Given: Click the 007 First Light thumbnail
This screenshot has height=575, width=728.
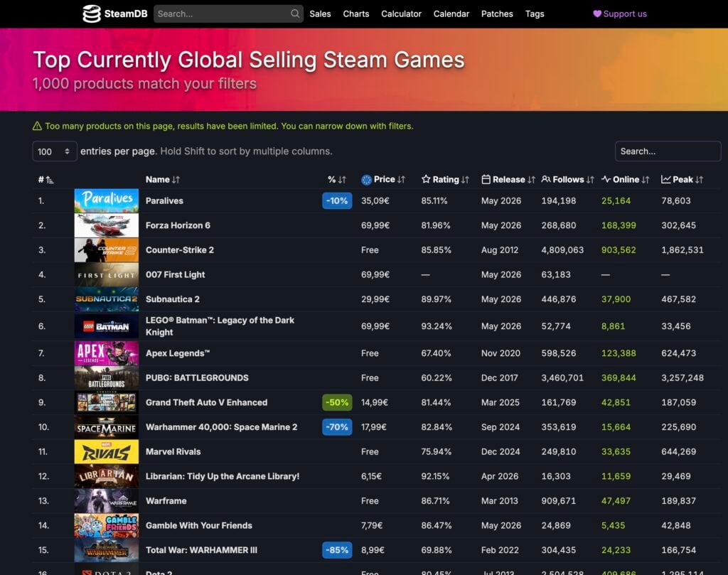Looking at the screenshot, I should [x=107, y=274].
